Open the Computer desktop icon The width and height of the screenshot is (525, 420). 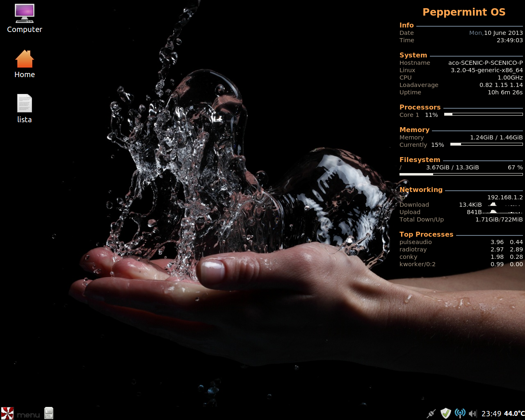pos(25,18)
